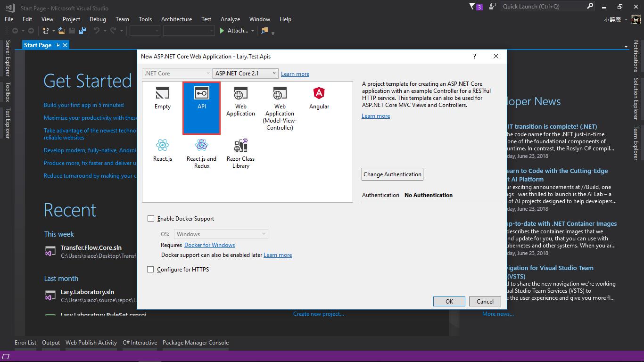Switch to the Start Page tab

coord(38,45)
